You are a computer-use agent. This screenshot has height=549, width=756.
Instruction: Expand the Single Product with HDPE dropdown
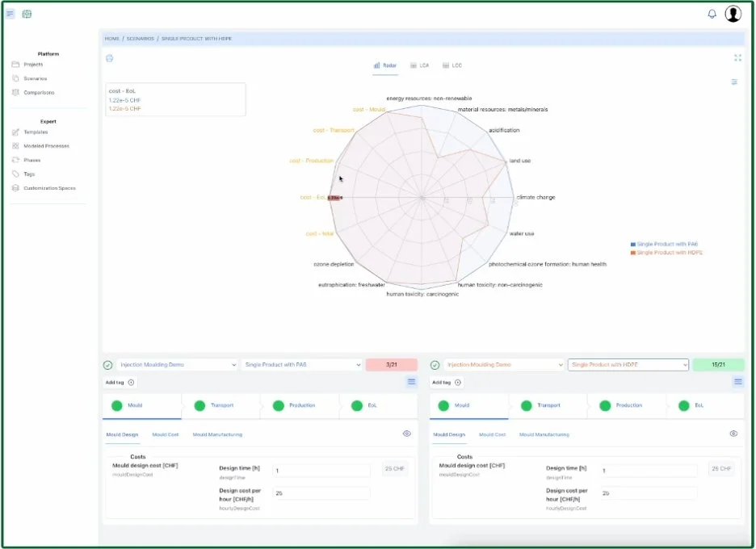tap(628, 365)
